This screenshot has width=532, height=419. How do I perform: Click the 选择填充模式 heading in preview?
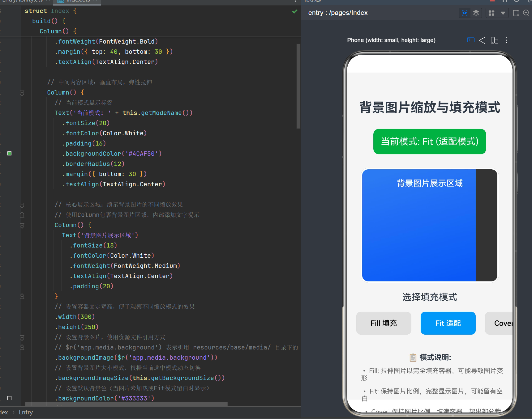(x=430, y=297)
